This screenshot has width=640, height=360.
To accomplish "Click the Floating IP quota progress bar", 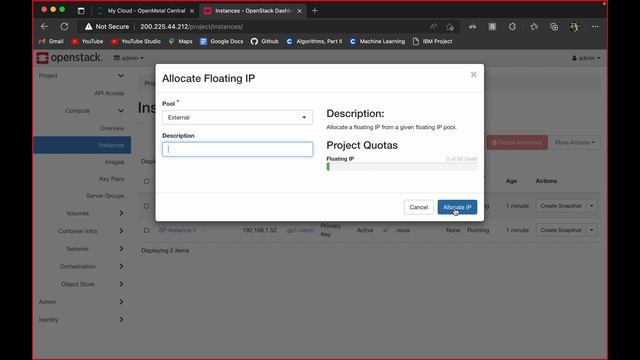I will pos(402,167).
